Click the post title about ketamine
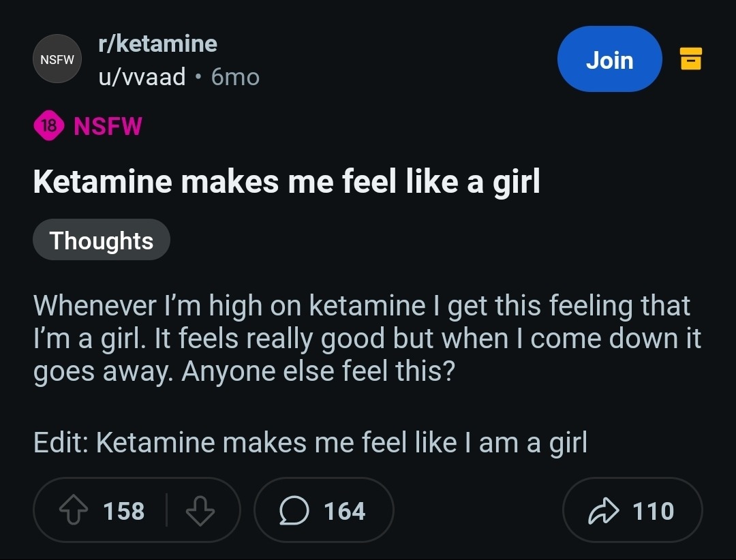The image size is (736, 560). 286,182
